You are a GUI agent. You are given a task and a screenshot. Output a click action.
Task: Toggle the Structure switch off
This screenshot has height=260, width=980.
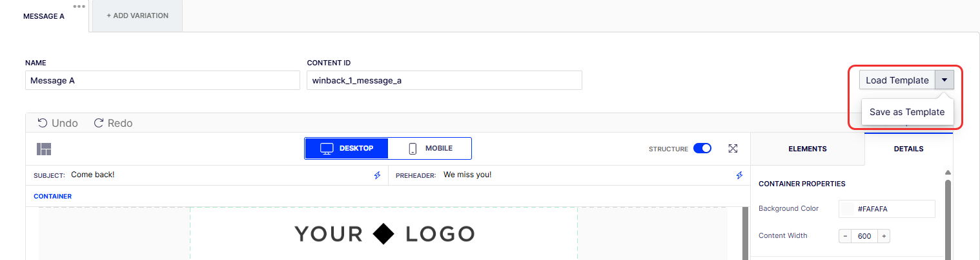click(702, 149)
